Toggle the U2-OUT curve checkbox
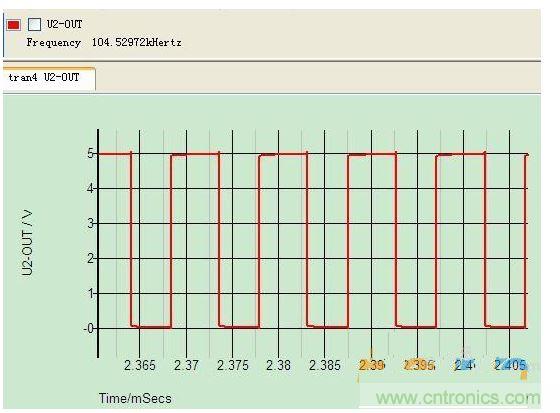Screen dimensions: 560x413 (35, 25)
